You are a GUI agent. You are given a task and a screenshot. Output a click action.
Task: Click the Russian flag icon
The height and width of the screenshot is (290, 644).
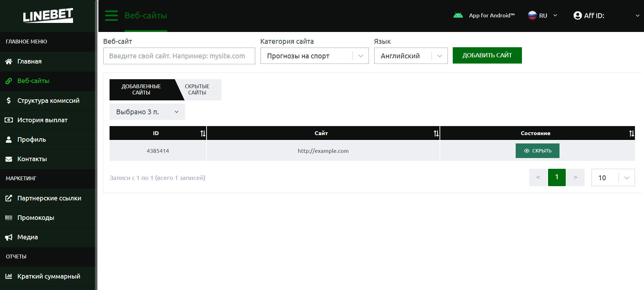click(x=532, y=15)
